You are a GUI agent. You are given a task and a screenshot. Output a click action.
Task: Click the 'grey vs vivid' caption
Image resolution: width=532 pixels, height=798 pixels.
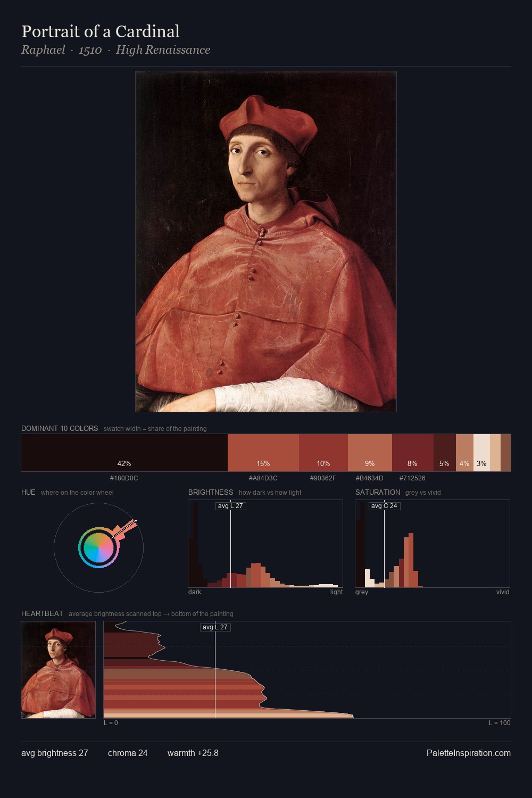423,493
